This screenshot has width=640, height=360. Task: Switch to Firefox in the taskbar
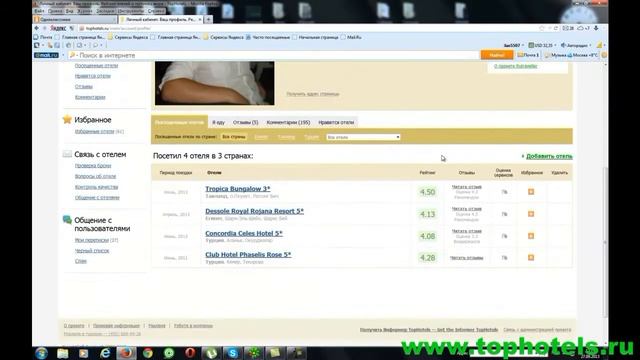tap(126, 353)
